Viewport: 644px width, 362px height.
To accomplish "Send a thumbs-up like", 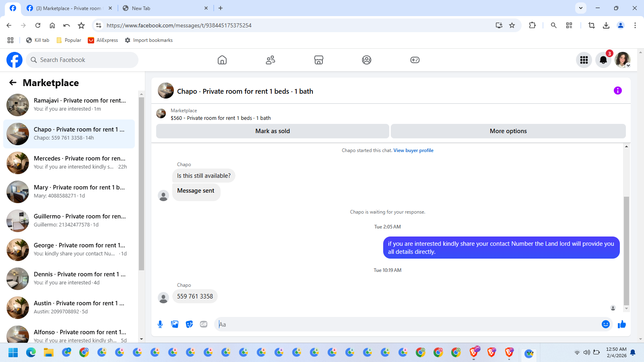I will coord(622,324).
